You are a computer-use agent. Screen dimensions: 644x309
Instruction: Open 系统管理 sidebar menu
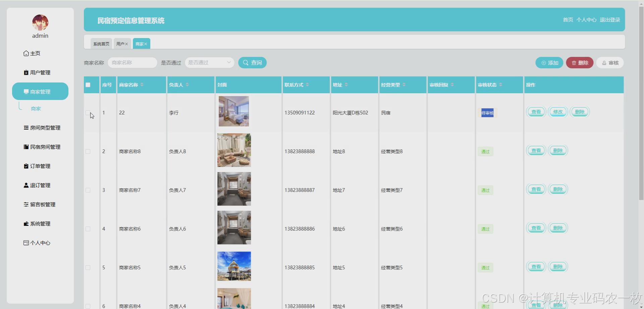pos(37,223)
